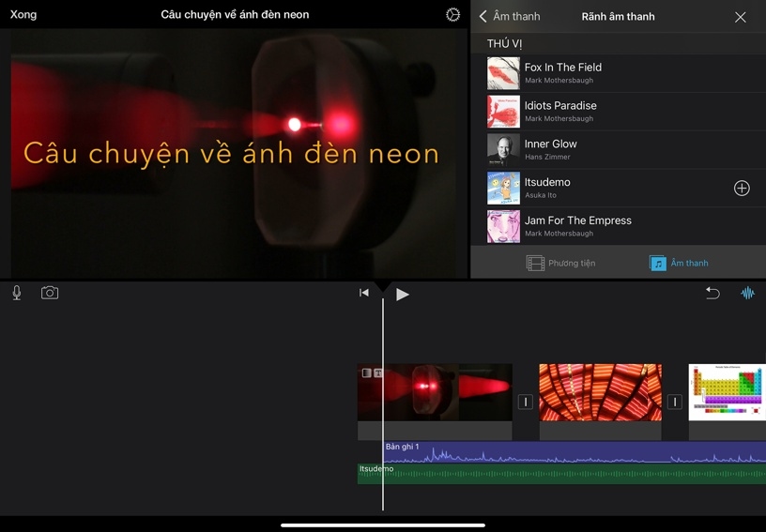Select the Âm thanh tab
766x532 pixels.
[679, 264]
